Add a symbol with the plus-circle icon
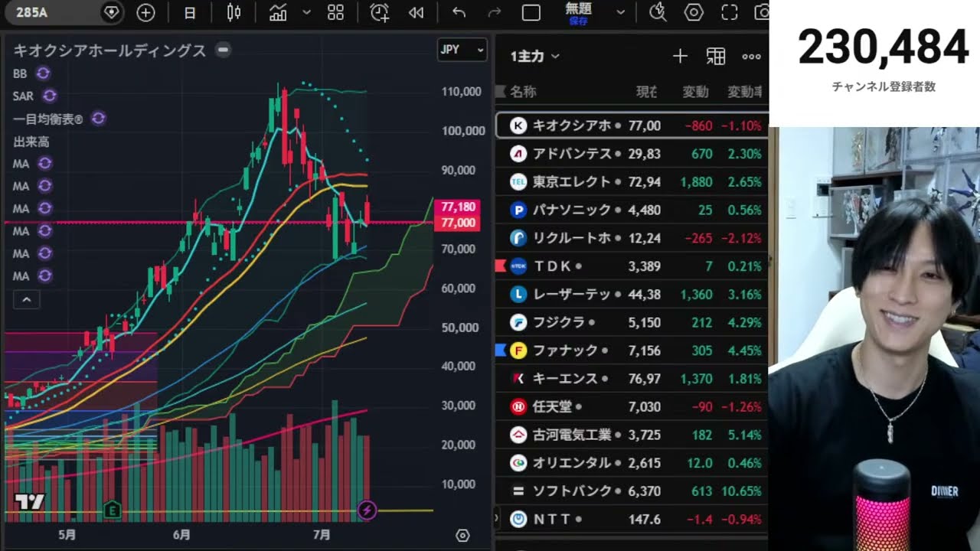Viewport: 980px width, 551px height. (x=145, y=12)
